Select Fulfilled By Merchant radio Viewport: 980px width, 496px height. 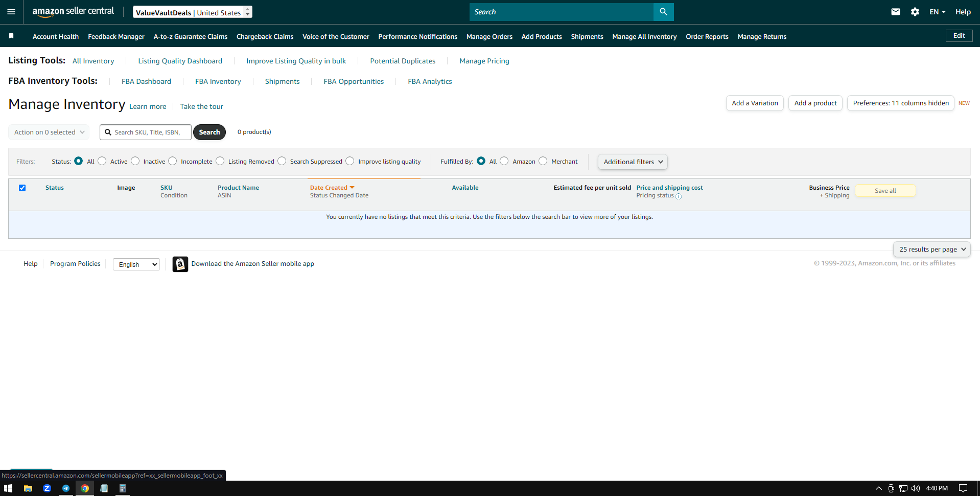point(543,161)
